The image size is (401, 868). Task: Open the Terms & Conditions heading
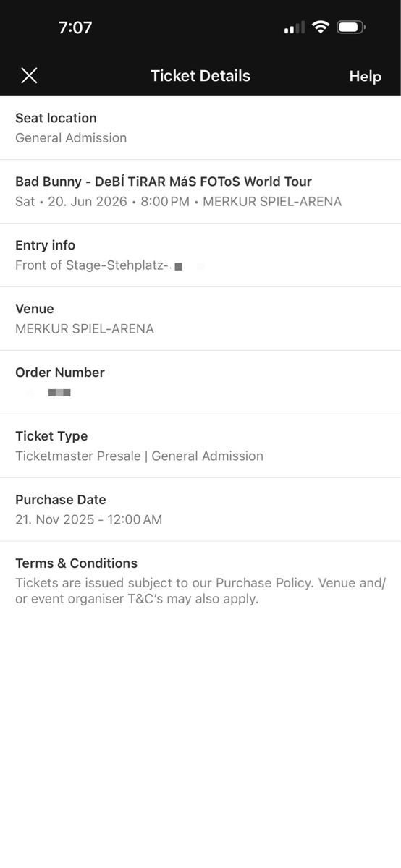tap(77, 563)
